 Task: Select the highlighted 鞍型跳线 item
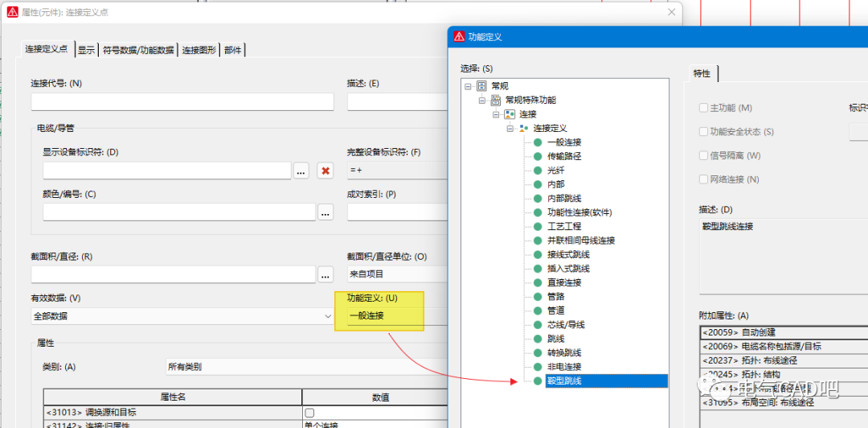coord(606,381)
